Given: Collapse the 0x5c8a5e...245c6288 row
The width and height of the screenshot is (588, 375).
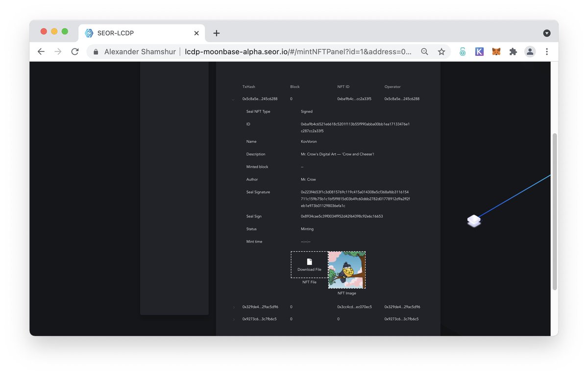Looking at the screenshot, I should 233,99.
